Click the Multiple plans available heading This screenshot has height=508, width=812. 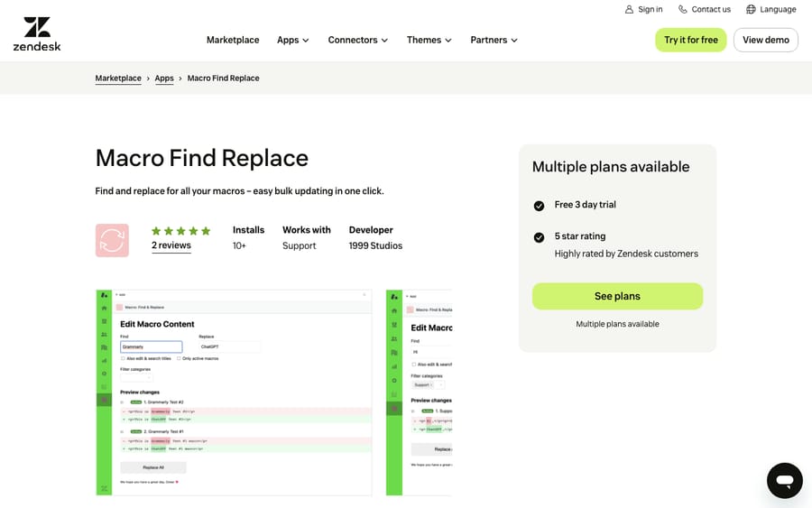click(x=611, y=167)
